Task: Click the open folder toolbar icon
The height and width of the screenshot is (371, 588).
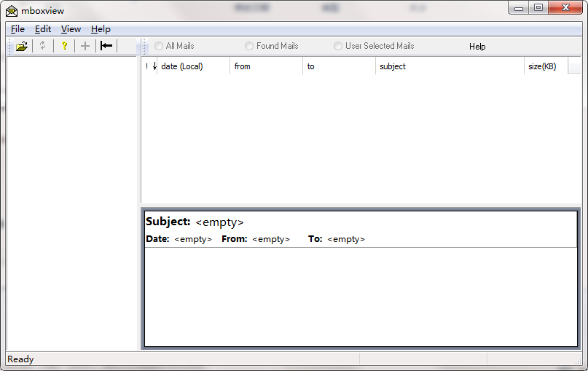Action: point(22,46)
